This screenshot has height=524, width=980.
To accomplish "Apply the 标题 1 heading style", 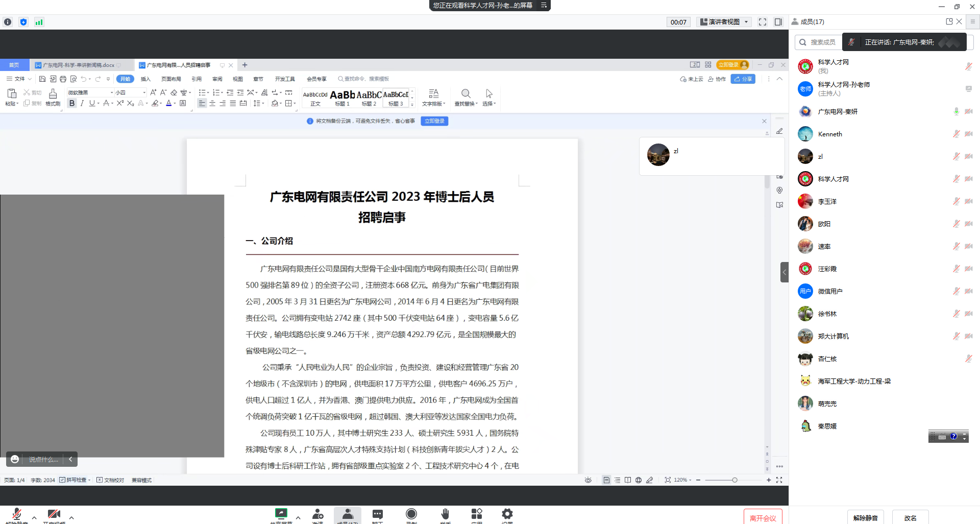I will [x=342, y=98].
